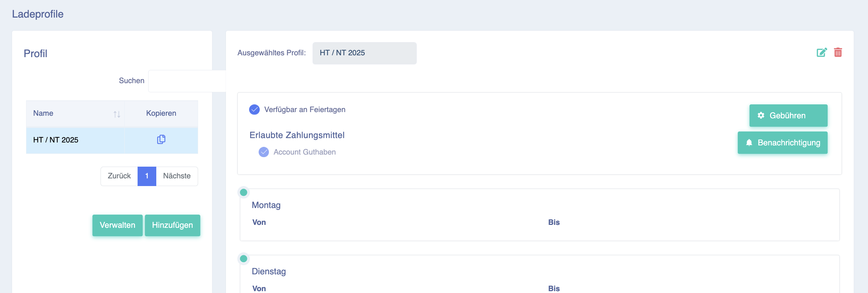Click the bell icon in Benachrichtigung button
868x293 pixels.
749,142
